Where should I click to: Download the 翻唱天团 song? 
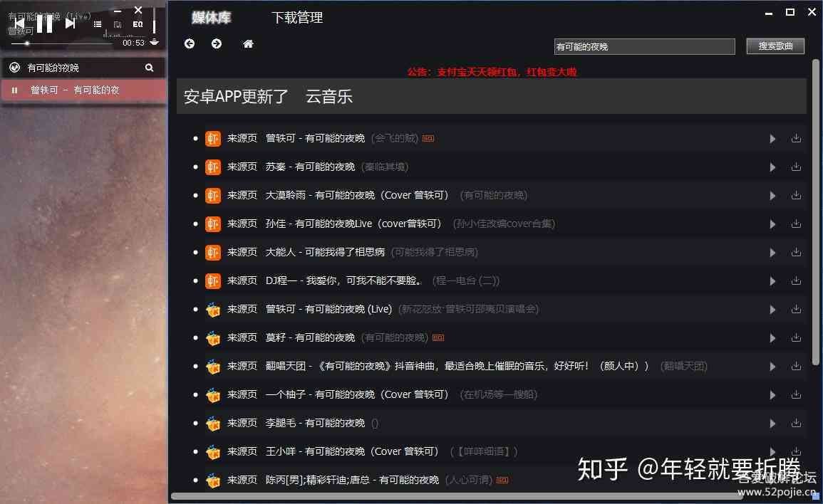(x=796, y=366)
